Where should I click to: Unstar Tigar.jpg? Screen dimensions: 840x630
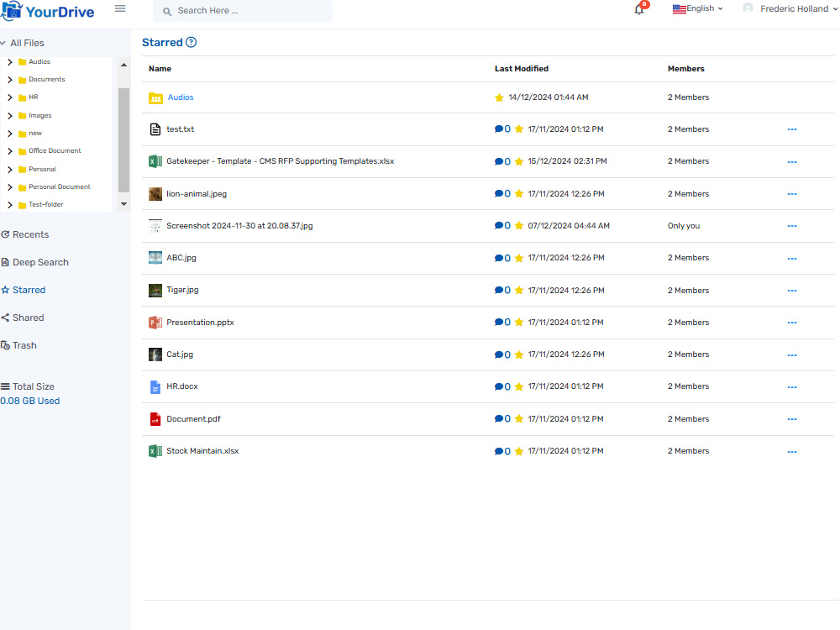[519, 291]
